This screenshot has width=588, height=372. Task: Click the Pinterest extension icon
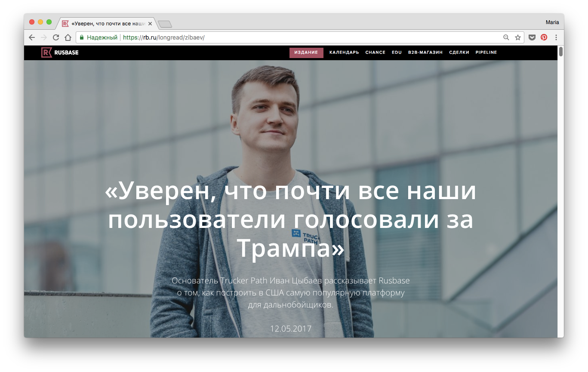pos(544,37)
